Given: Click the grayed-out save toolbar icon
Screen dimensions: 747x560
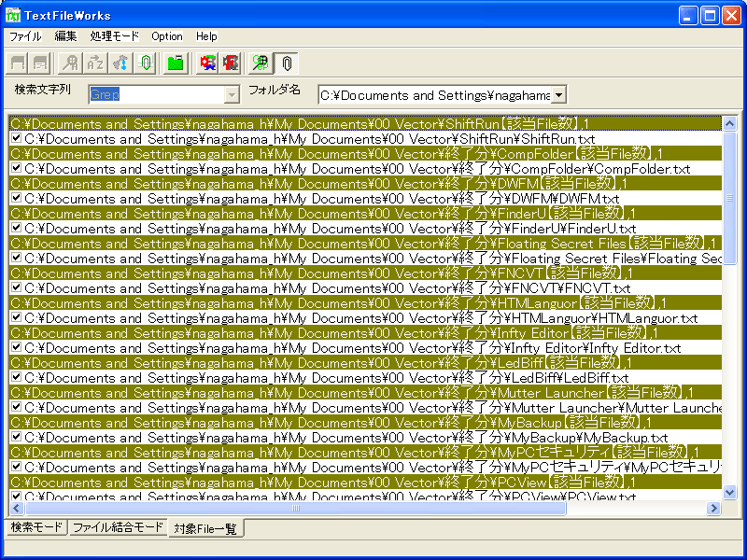Looking at the screenshot, I should tap(18, 63).
